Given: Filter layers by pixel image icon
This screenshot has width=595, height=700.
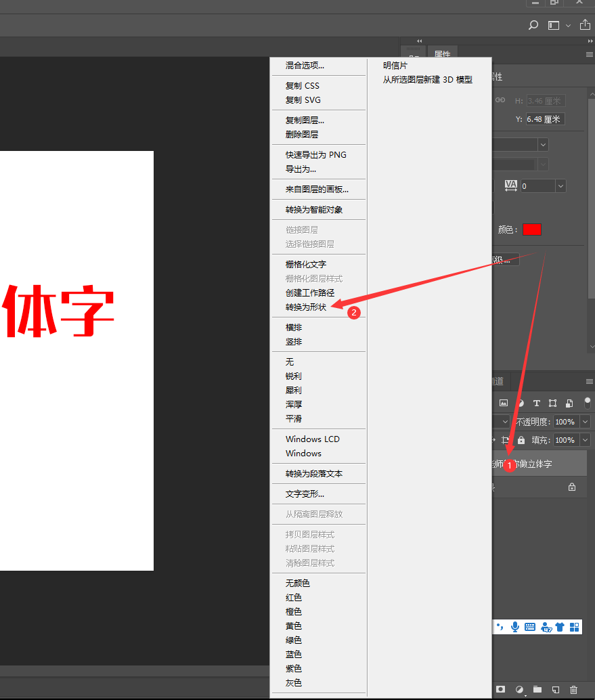Looking at the screenshot, I should point(504,403).
